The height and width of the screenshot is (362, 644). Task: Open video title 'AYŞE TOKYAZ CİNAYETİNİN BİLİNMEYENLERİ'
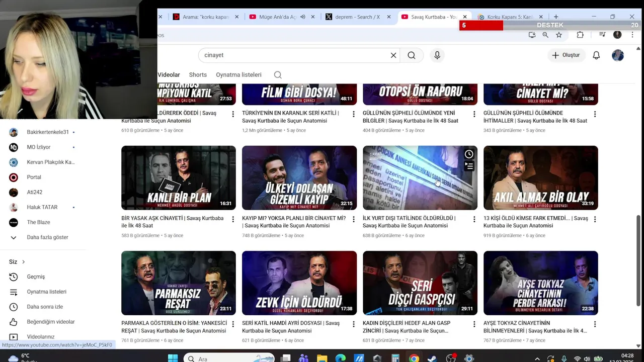535,327
